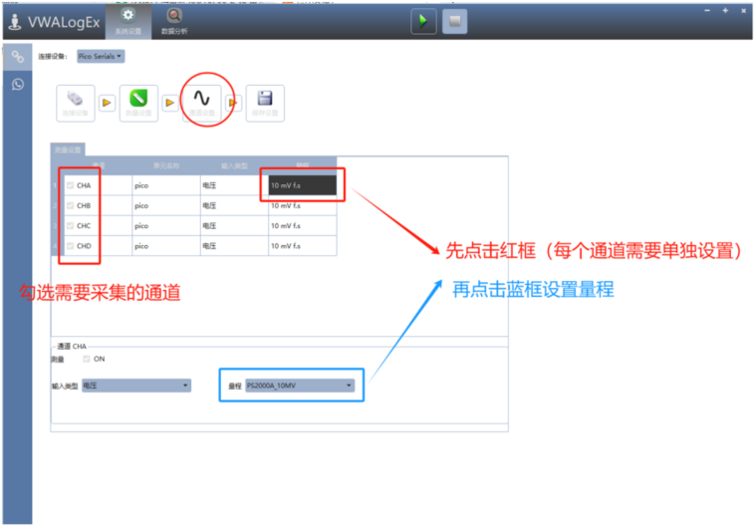Switch to the 系统设置 gear tab
This screenshot has height=532, width=756.
127,20
